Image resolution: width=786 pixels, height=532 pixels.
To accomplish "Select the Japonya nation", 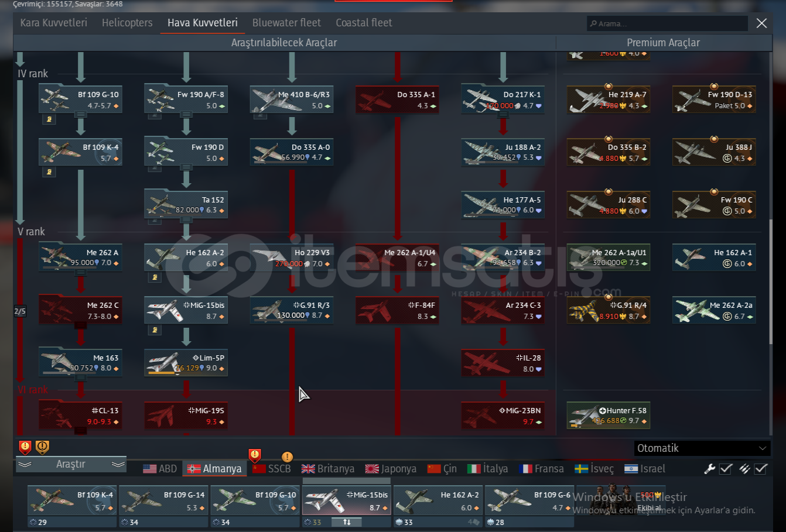I will pyautogui.click(x=391, y=469).
